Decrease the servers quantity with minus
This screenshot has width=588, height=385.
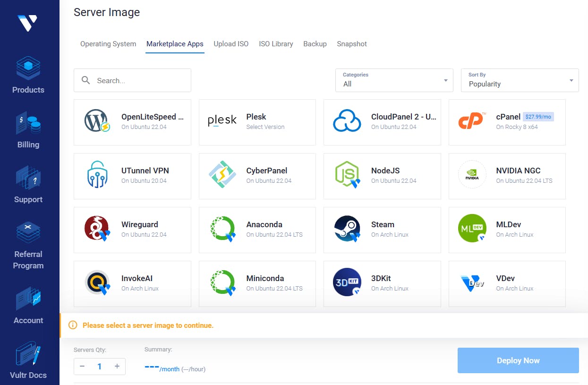(x=82, y=366)
